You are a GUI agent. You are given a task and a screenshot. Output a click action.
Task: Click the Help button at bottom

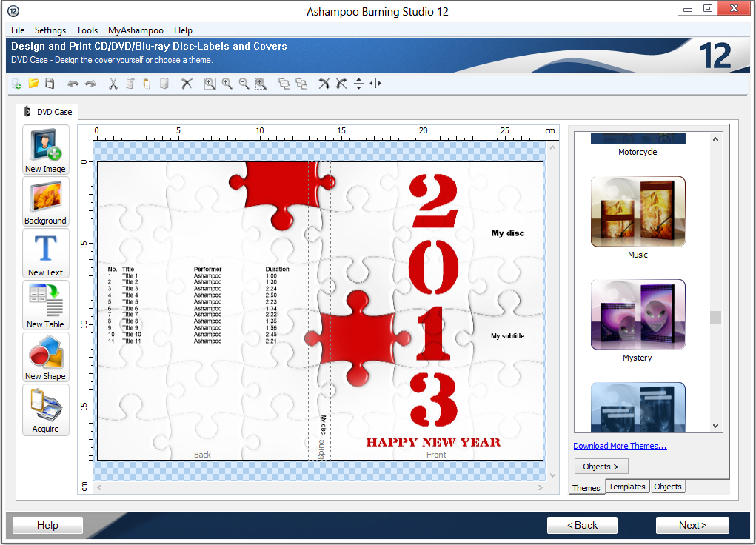(x=47, y=525)
